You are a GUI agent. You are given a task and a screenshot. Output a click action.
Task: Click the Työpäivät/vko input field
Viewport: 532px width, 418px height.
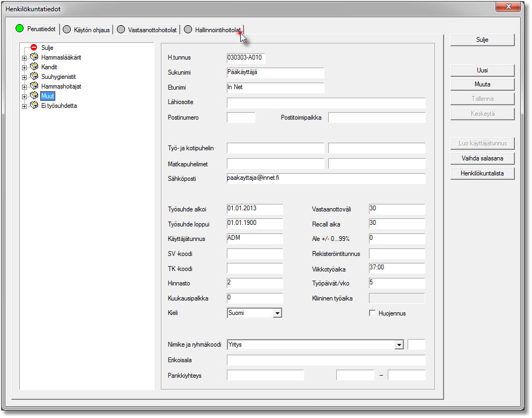[397, 283]
